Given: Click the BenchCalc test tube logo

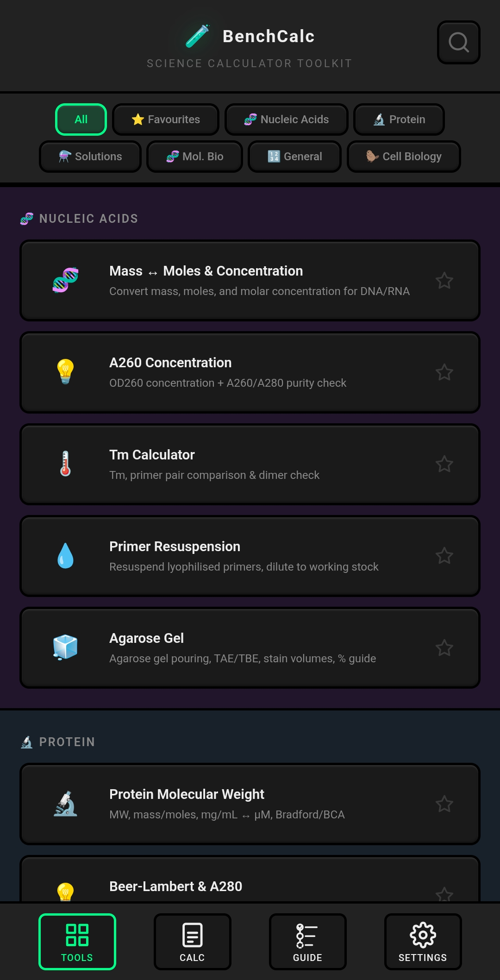Looking at the screenshot, I should pyautogui.click(x=198, y=36).
